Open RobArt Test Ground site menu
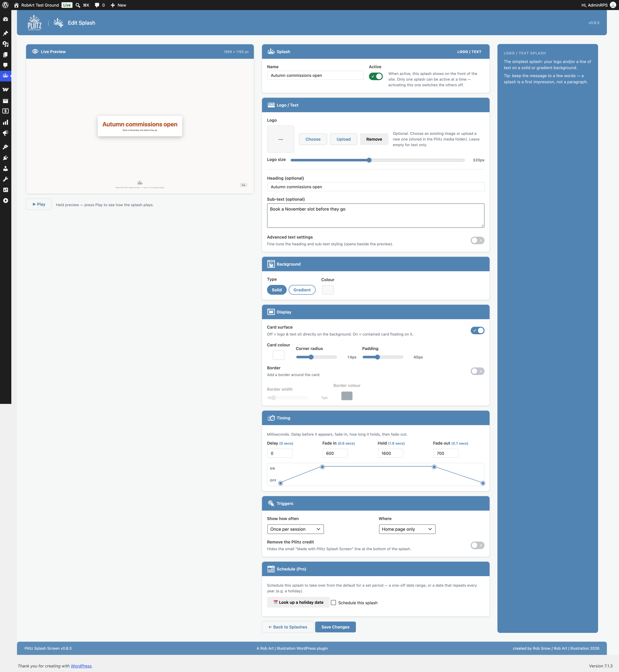 (36, 5)
